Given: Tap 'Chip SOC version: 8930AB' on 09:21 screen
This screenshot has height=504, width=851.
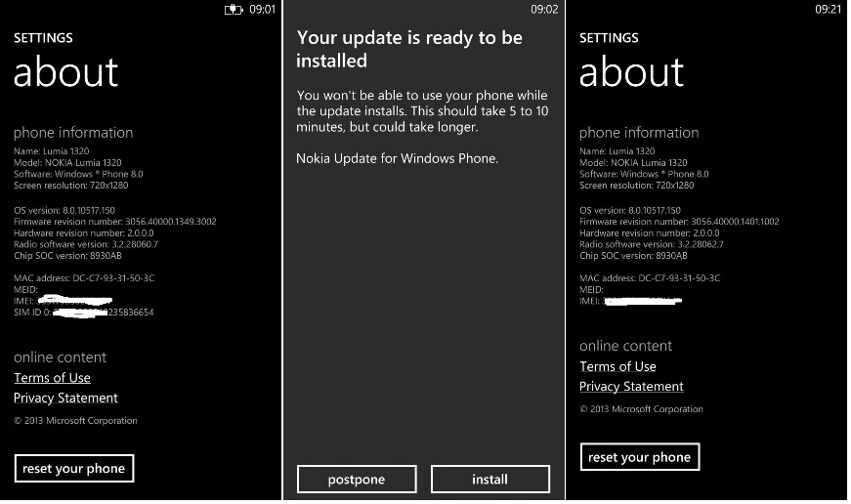Looking at the screenshot, I should 633,256.
